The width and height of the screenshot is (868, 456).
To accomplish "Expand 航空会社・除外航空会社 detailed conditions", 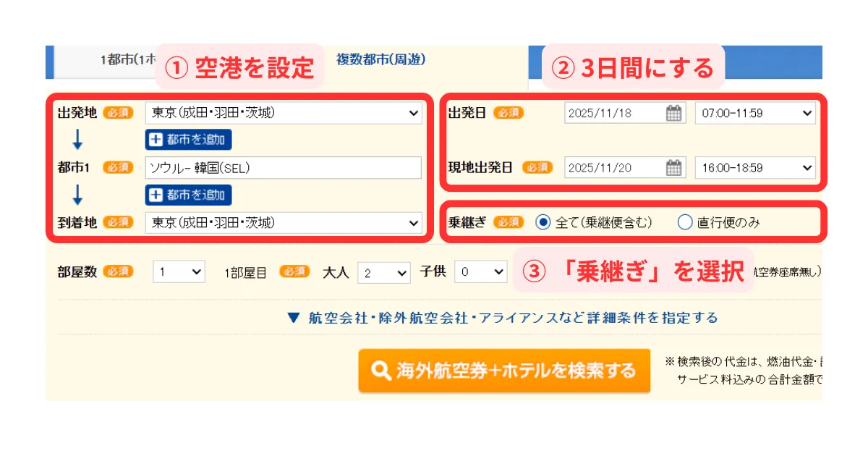I will click(x=503, y=318).
